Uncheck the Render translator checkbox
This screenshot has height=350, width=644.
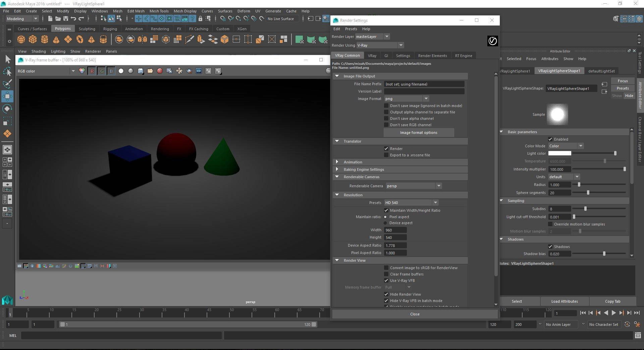coord(386,149)
